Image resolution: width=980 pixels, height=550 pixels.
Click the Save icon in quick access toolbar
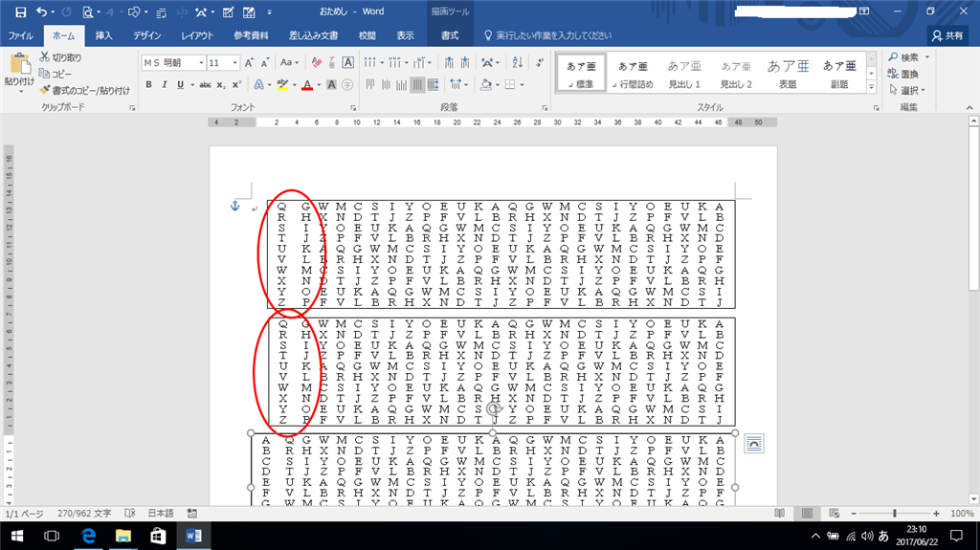19,11
